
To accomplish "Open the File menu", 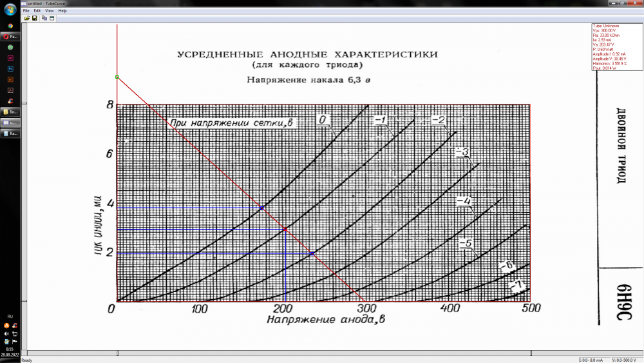I will (26, 11).
